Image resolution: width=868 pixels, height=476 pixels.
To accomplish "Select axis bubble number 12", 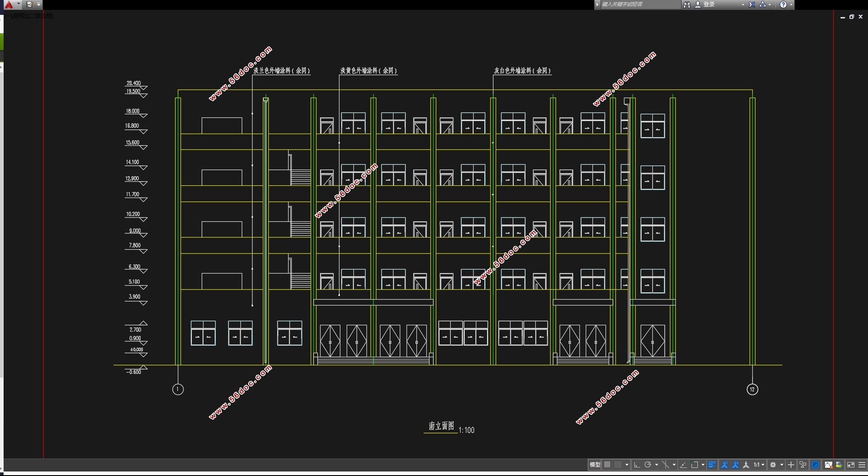I will click(752, 389).
